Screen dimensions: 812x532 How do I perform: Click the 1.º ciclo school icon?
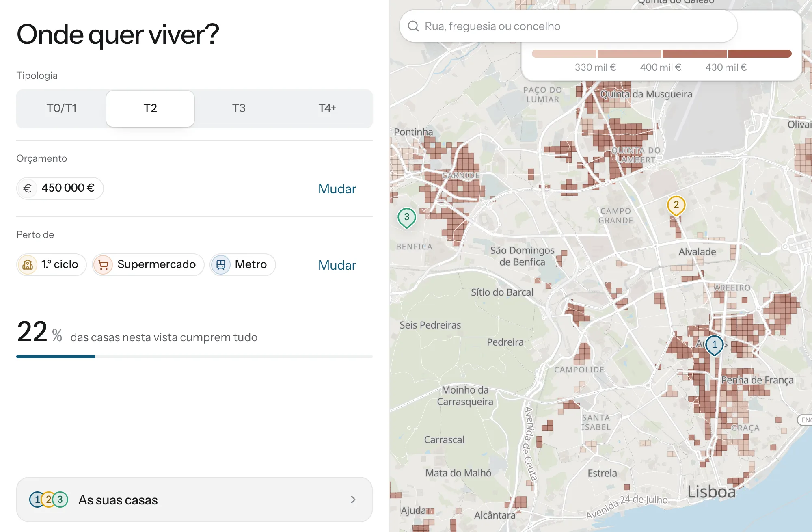[28, 265]
